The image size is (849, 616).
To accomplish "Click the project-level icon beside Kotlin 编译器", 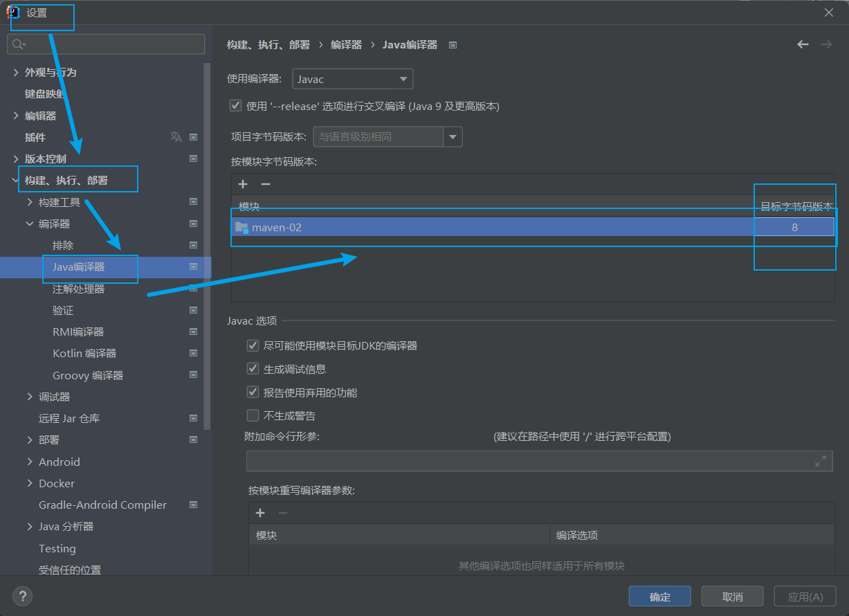I will tap(194, 353).
